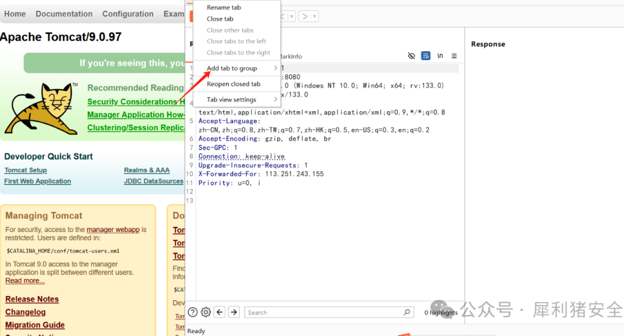The width and height of the screenshot is (644, 336).
Task: Toggle the blue word wrap icon
Action: coord(426,56)
